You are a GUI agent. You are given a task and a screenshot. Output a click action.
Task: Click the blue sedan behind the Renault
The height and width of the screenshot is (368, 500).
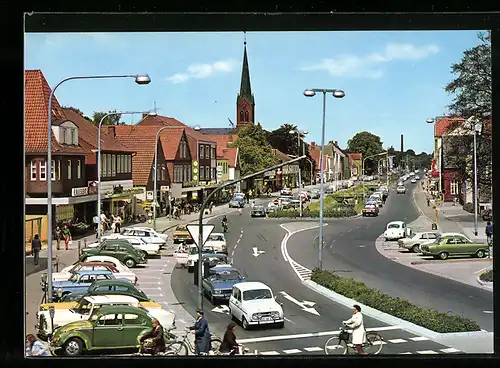click(x=222, y=284)
